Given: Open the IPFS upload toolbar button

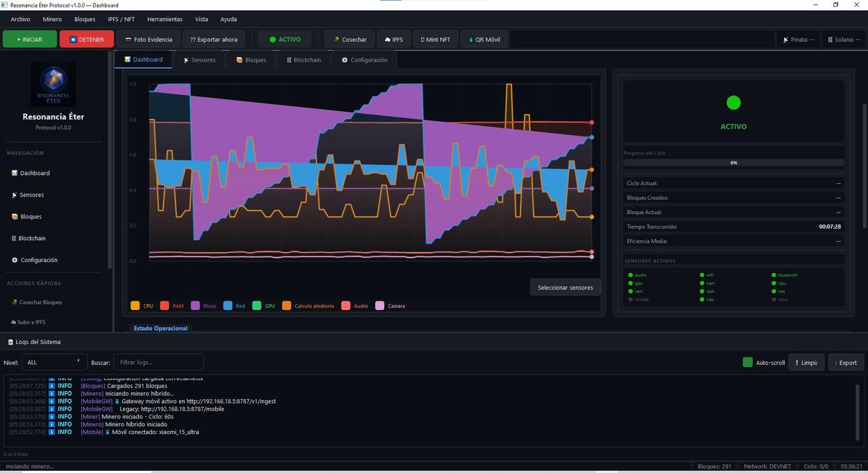Looking at the screenshot, I should pyautogui.click(x=393, y=39).
